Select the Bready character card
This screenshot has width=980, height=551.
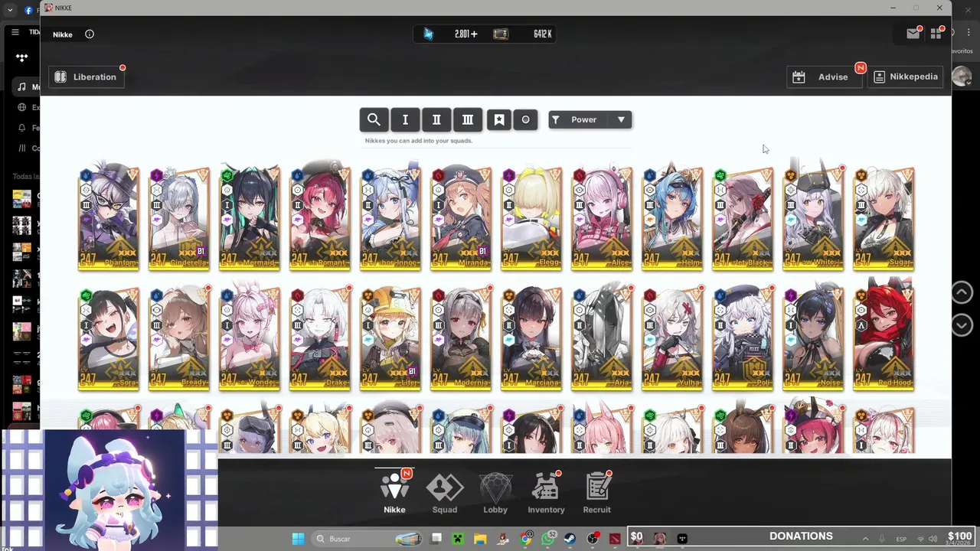coord(179,339)
